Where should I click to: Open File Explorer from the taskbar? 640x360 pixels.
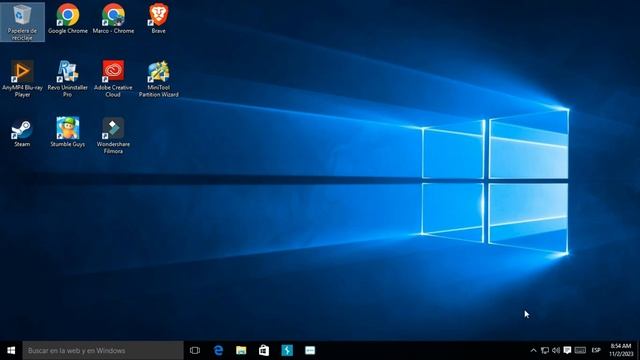(241, 350)
